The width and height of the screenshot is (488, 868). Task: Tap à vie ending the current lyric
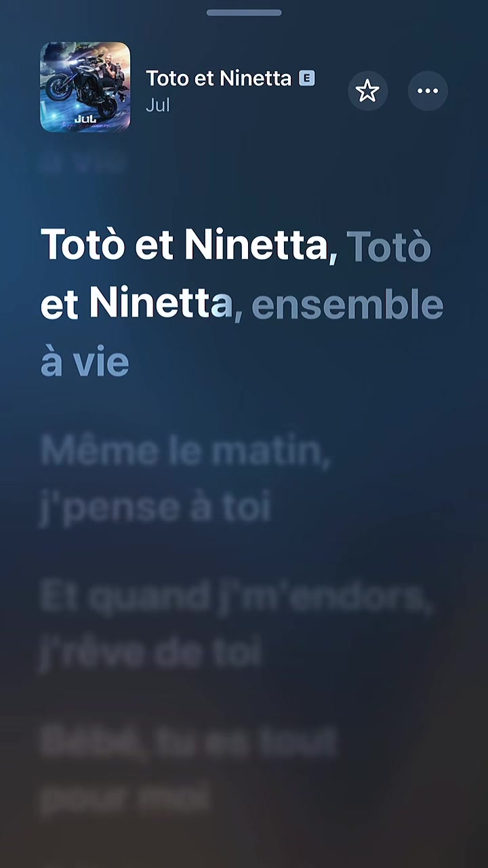85,363
